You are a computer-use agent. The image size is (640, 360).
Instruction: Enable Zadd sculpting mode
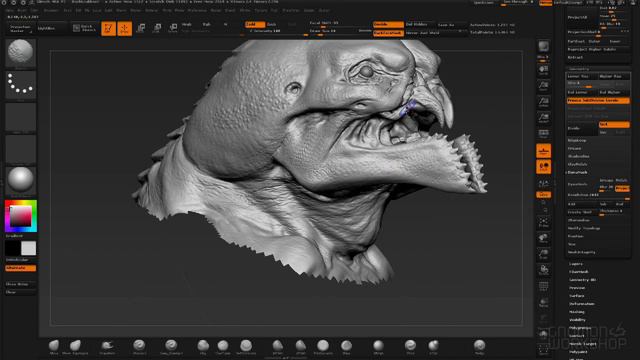255,24
